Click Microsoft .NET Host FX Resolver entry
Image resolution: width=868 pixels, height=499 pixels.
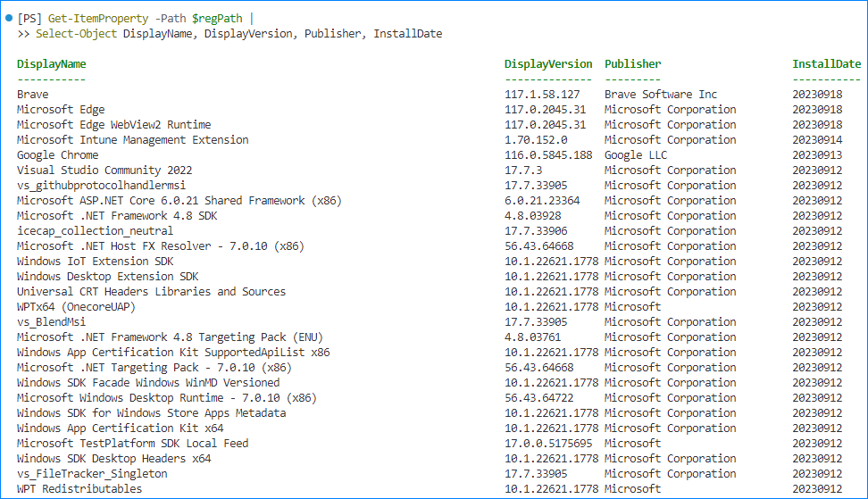[x=161, y=246]
